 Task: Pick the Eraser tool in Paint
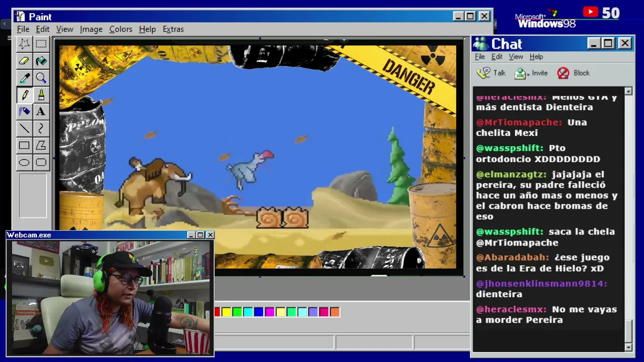coord(24,61)
